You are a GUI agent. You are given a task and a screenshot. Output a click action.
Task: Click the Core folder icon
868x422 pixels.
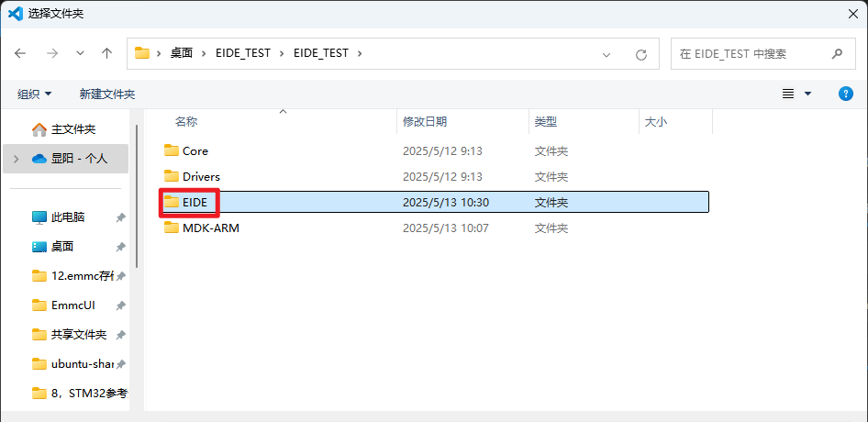point(172,150)
